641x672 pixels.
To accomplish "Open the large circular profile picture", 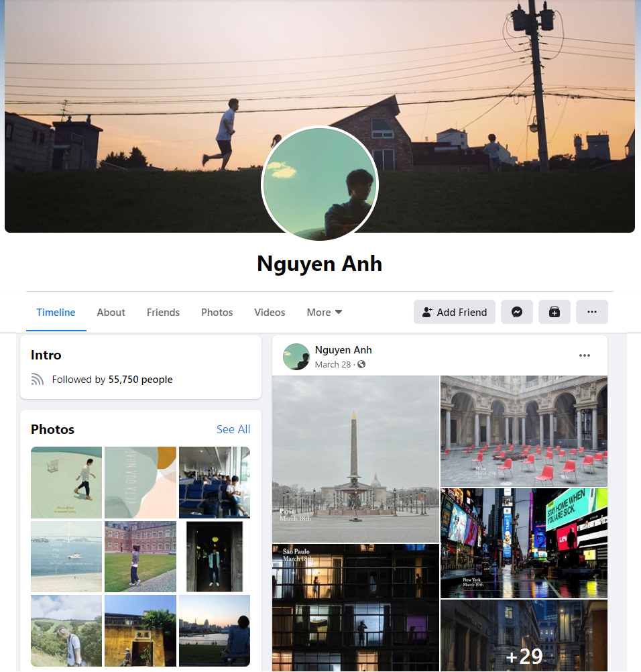I will pos(320,184).
